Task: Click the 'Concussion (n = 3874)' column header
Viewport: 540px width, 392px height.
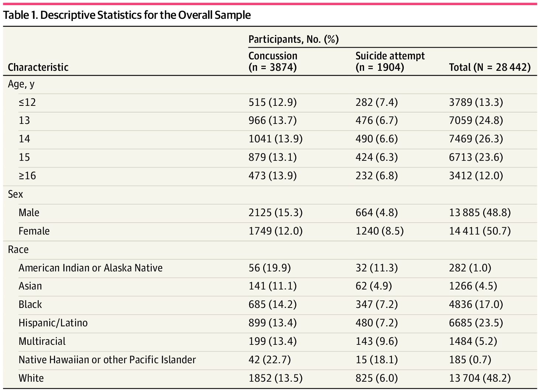Action: click(273, 61)
